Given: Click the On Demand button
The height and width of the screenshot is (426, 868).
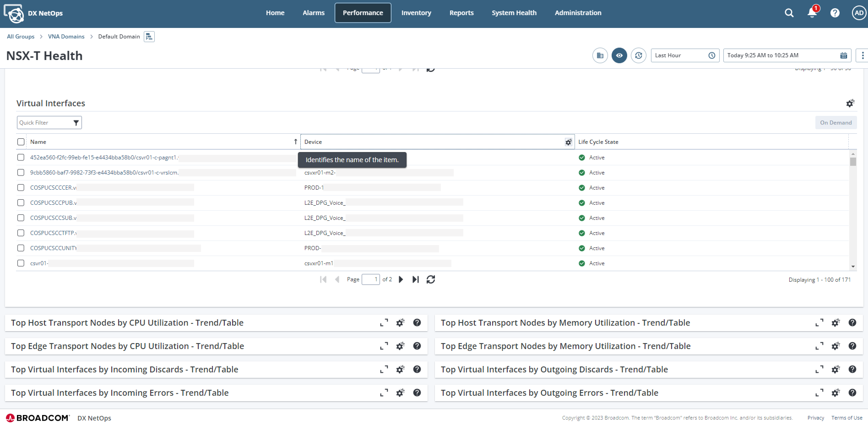Looking at the screenshot, I should pos(836,122).
